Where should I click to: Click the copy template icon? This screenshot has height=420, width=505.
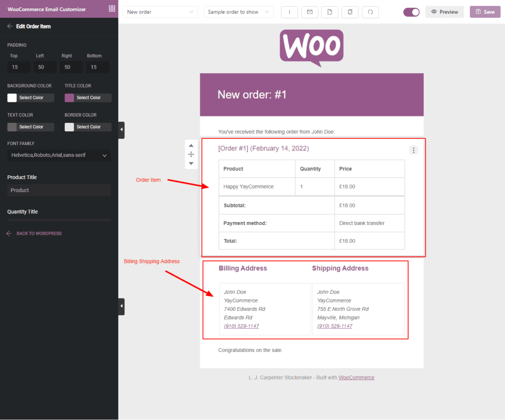350,12
